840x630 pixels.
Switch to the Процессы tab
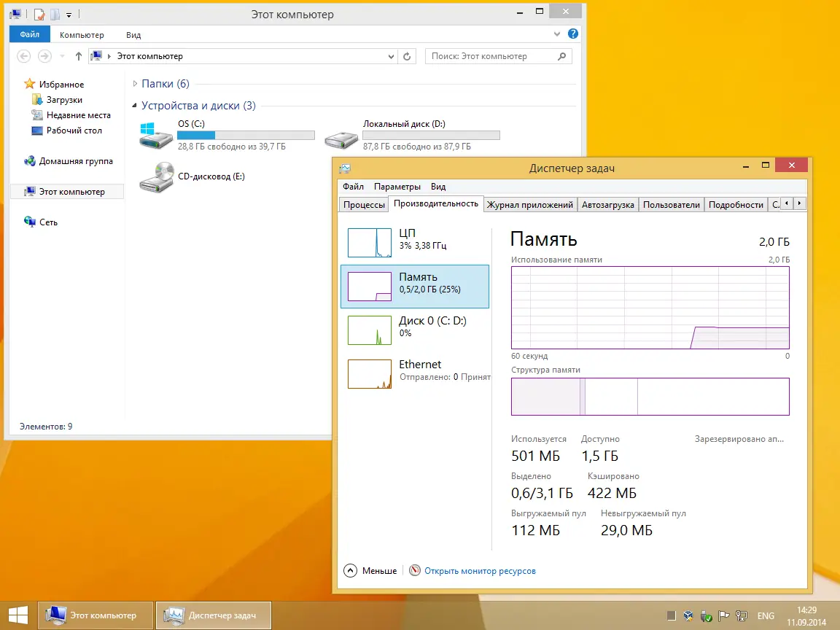click(365, 205)
